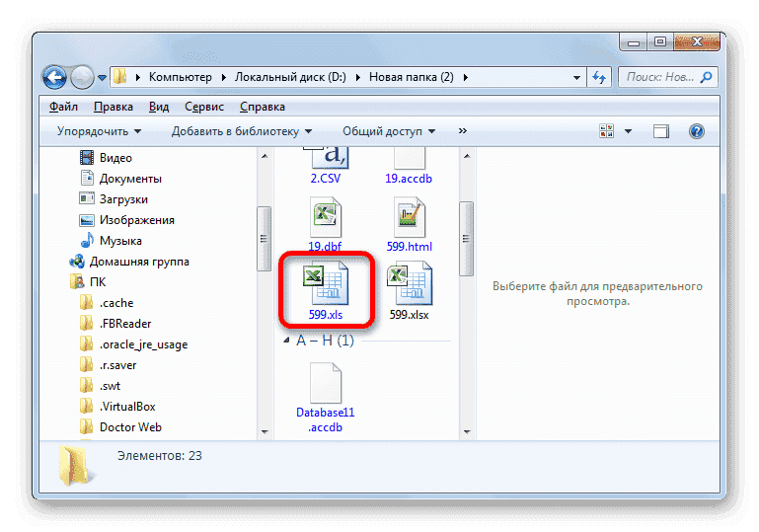Select the .VirtualBox folder

coord(127,407)
